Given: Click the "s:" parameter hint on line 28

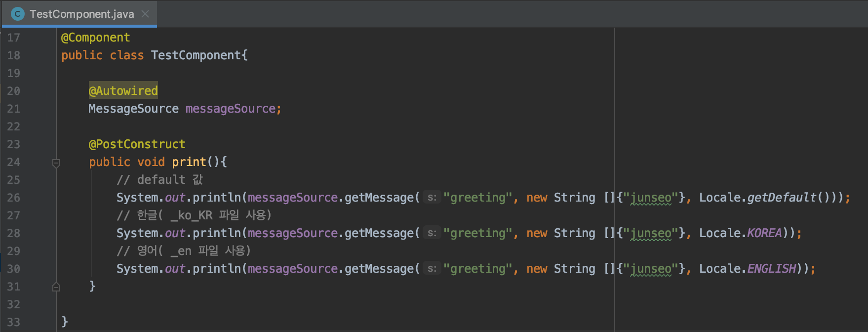Looking at the screenshot, I should [432, 233].
